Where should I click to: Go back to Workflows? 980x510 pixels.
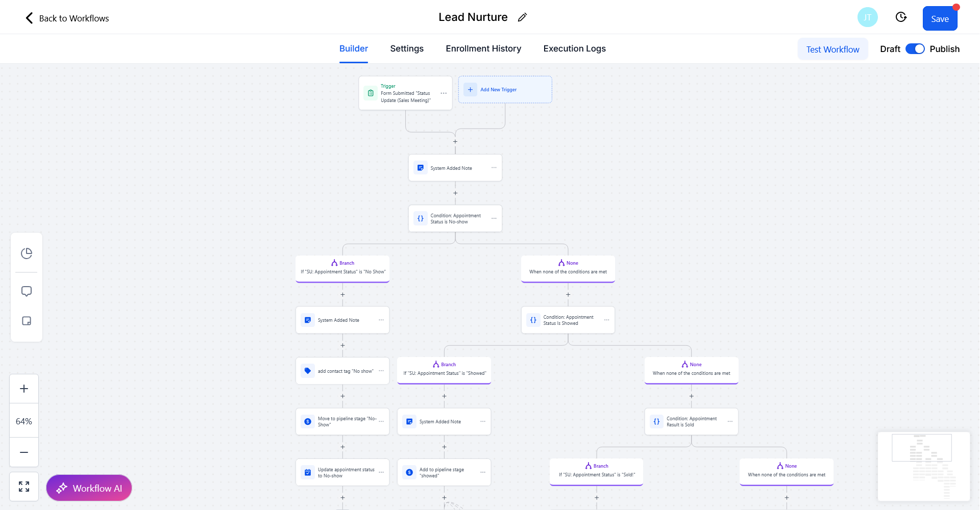point(67,18)
